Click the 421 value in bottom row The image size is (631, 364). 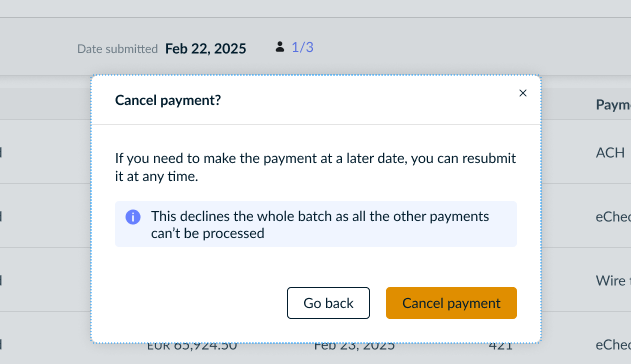point(501,348)
